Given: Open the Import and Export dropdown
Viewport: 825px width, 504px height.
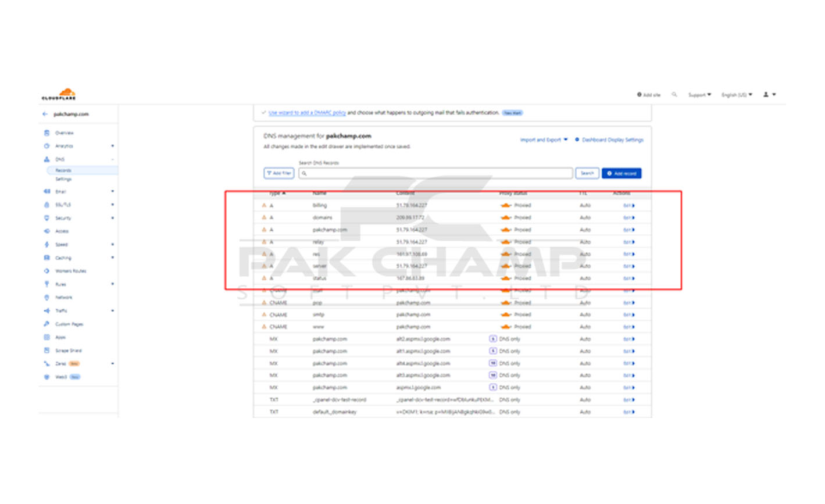Looking at the screenshot, I should (544, 140).
